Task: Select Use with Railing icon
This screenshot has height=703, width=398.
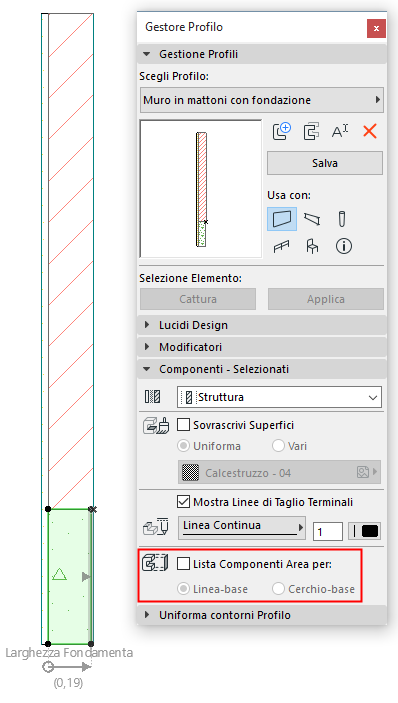Action: (x=281, y=246)
